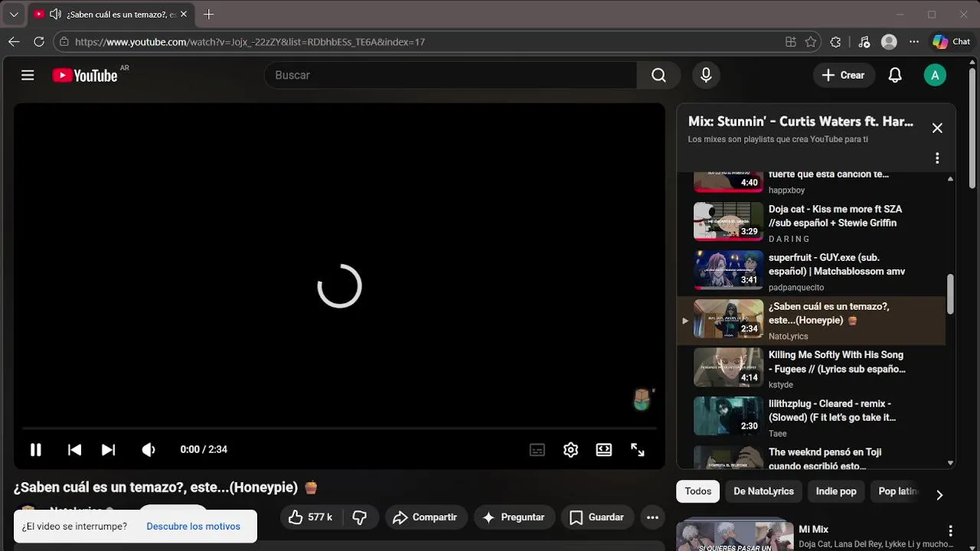Toggle subtitles in the player
The image size is (980, 551).
pyautogui.click(x=537, y=450)
